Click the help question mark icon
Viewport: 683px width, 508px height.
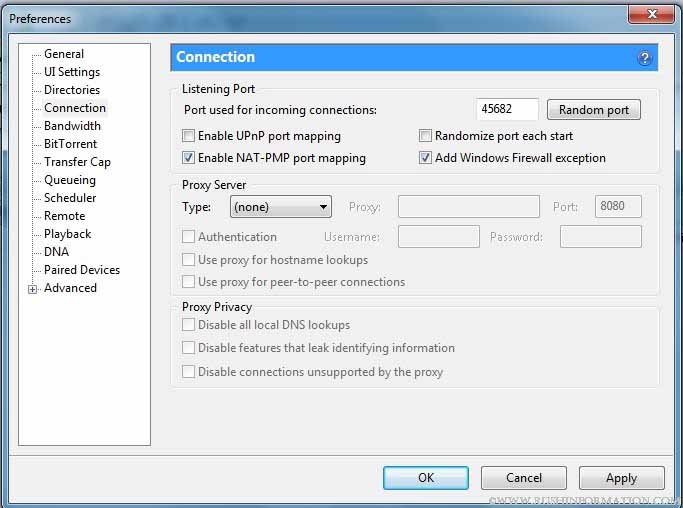645,58
